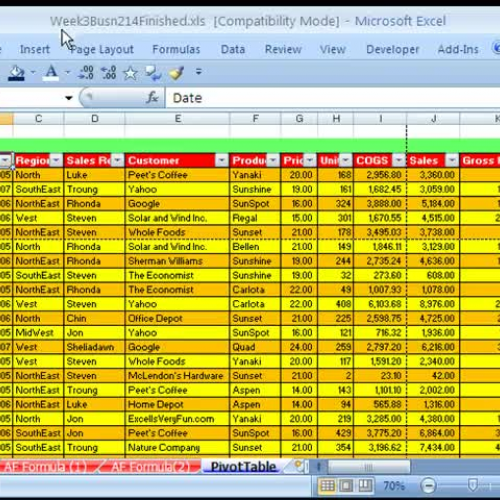Viewport: 500px width, 500px height.
Task: Click the formula bar showing Date
Action: (333, 98)
